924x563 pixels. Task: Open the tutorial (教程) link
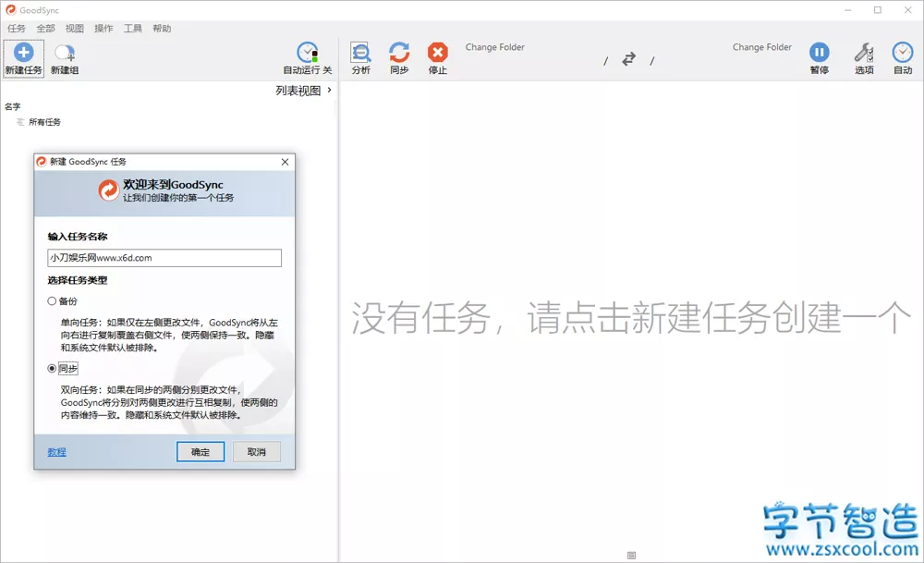(x=56, y=451)
